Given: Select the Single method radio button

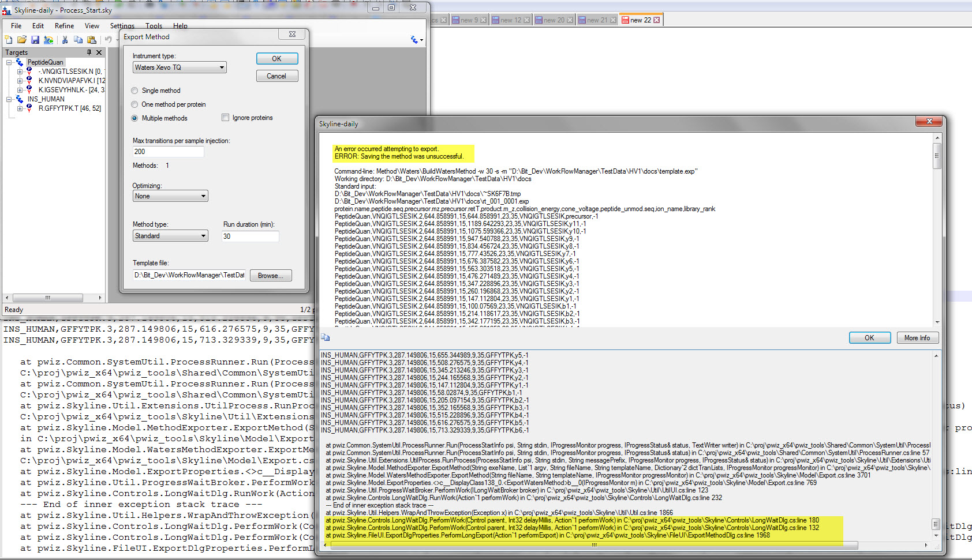Looking at the screenshot, I should click(134, 91).
